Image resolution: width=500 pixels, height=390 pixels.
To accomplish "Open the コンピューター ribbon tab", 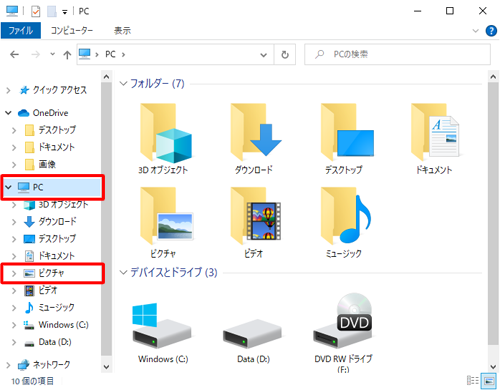I will (x=72, y=31).
